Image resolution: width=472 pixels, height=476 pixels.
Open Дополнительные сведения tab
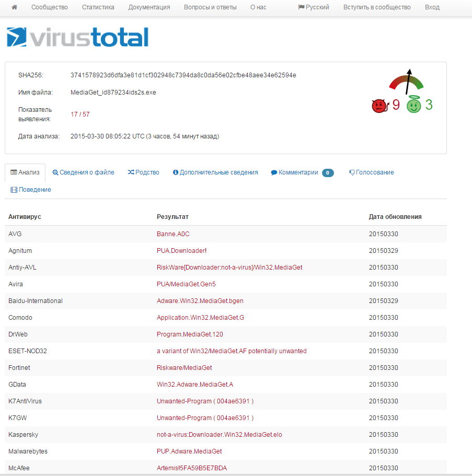click(x=215, y=172)
